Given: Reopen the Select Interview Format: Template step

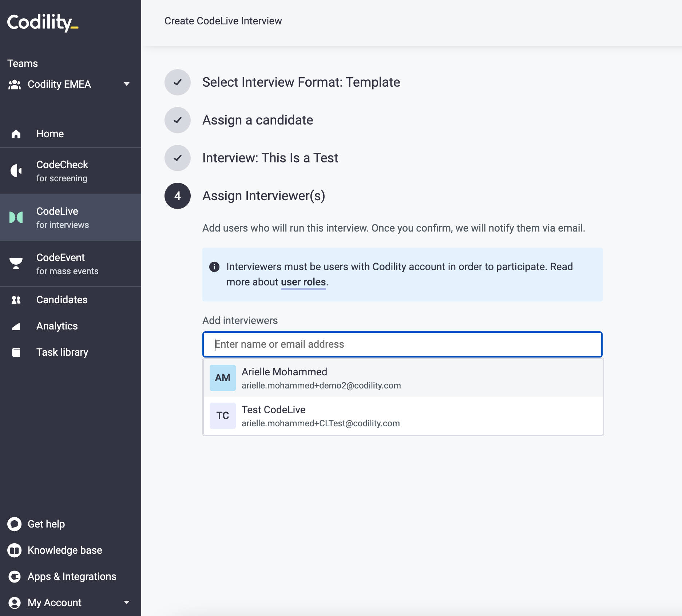Looking at the screenshot, I should (x=301, y=82).
